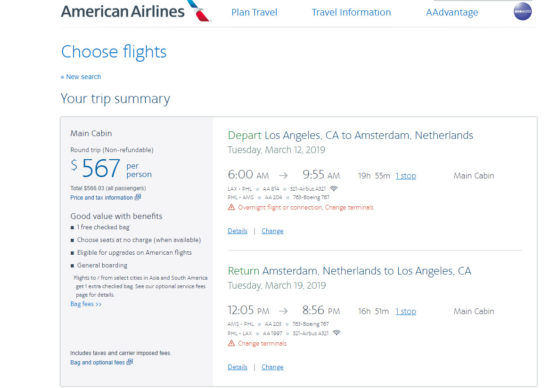Open the oneworld alliance globe icon
This screenshot has width=550, height=388.
click(523, 11)
